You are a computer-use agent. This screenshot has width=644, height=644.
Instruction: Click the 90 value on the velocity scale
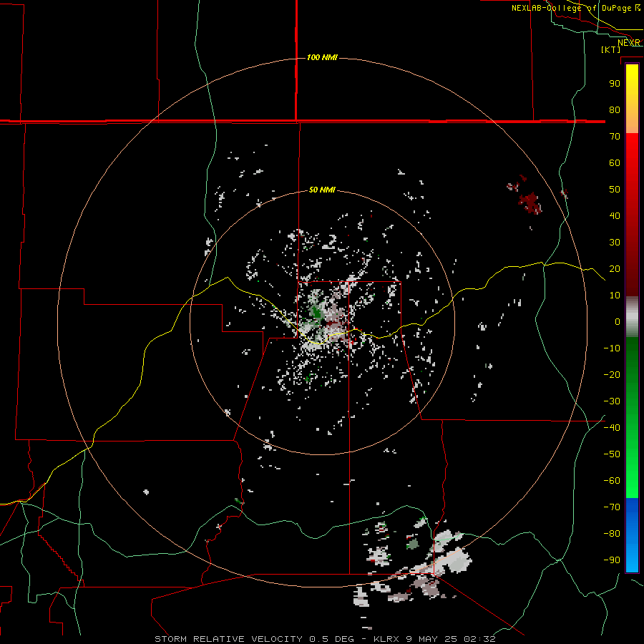point(615,84)
